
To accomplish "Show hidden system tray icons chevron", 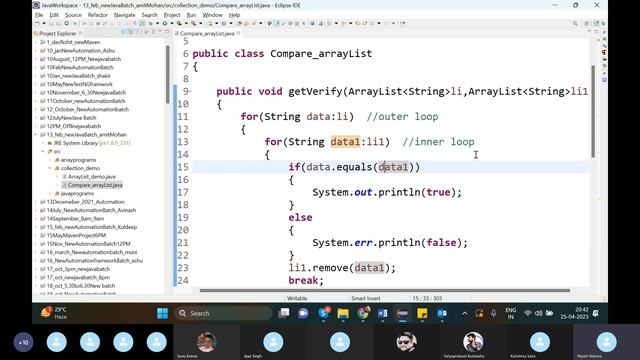I will (464, 313).
